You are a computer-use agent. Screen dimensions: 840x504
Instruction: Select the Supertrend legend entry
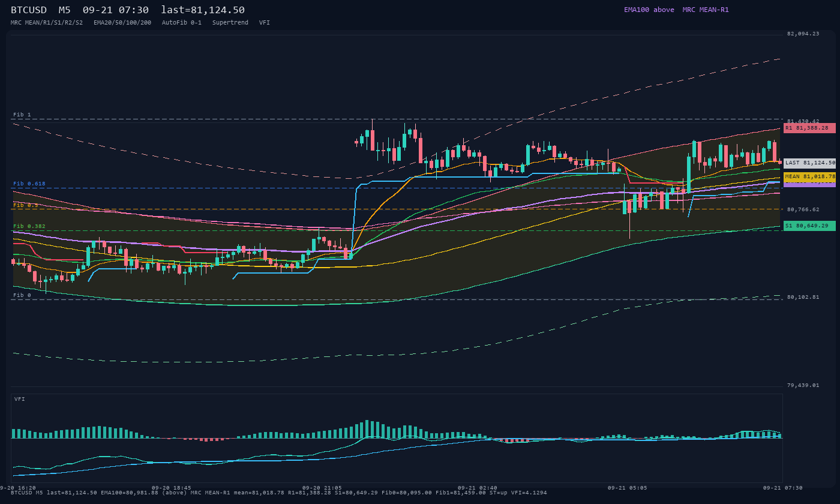(230, 22)
